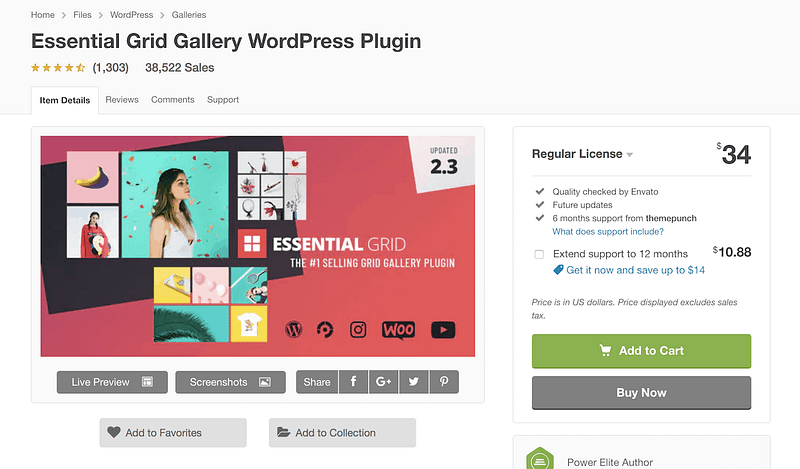The width and height of the screenshot is (800, 469).
Task: Click the heart icon in Add to Favorites
Action: click(x=114, y=432)
